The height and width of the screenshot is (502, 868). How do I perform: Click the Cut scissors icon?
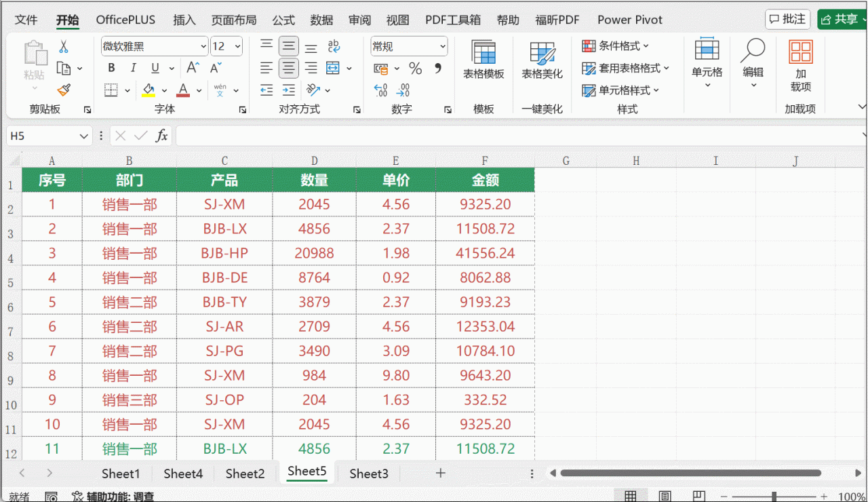64,47
